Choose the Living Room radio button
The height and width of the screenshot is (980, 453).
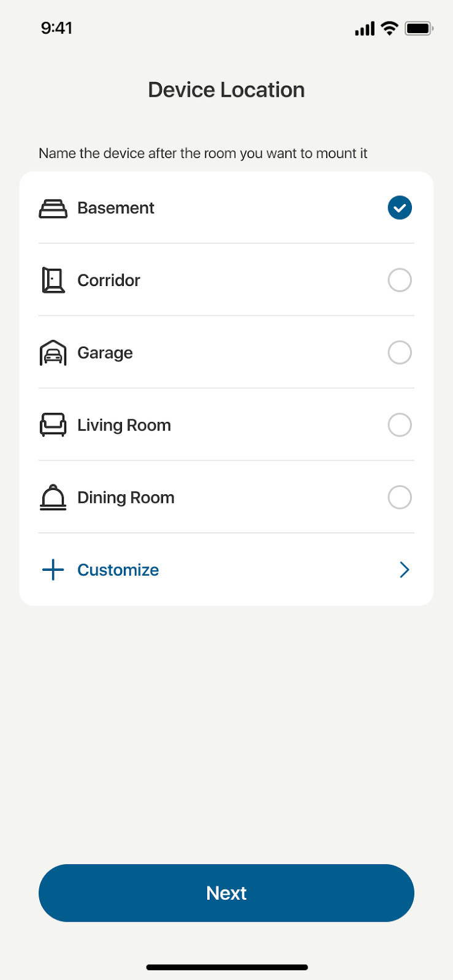pyautogui.click(x=400, y=425)
